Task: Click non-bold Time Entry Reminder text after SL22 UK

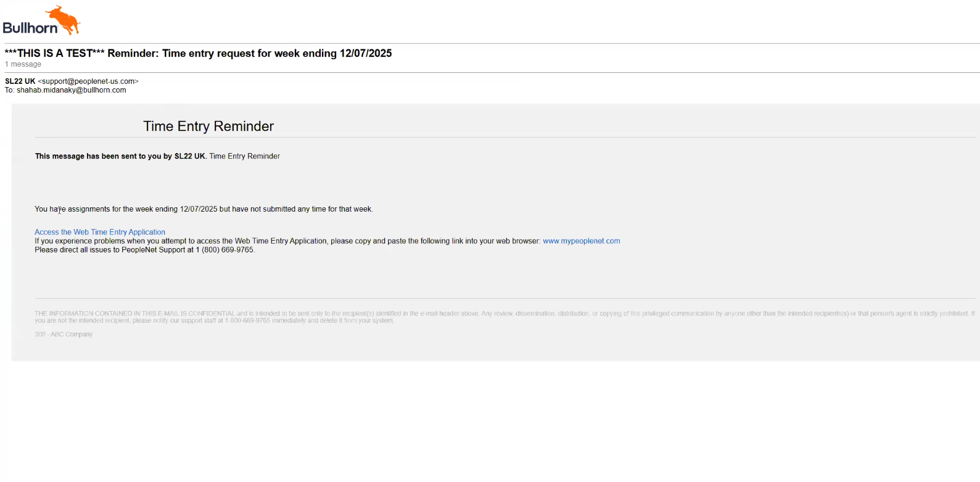Action: pos(244,156)
